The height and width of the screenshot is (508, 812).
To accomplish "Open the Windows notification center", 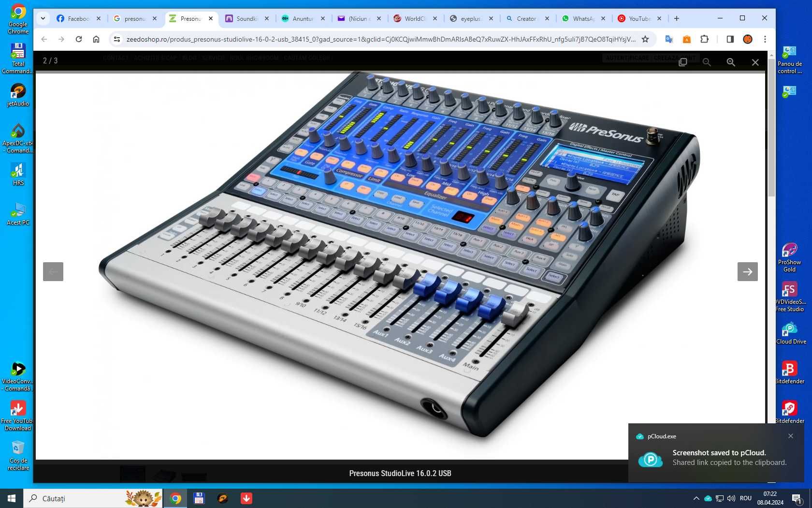I will [797, 498].
